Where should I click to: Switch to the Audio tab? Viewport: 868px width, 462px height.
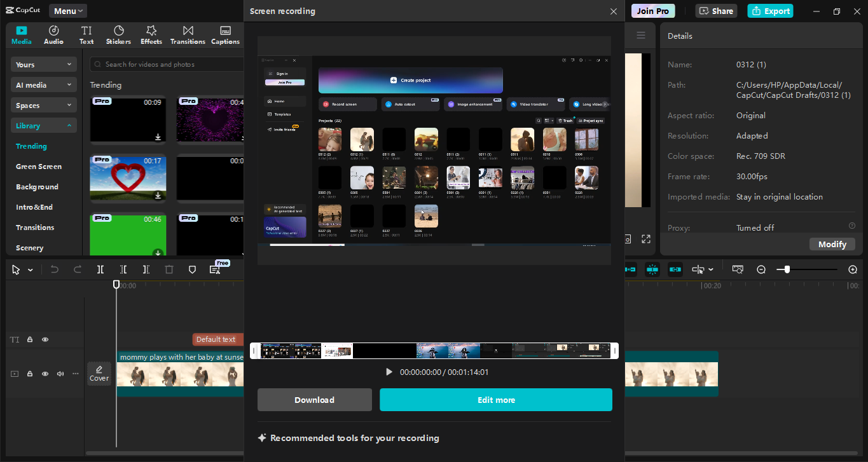click(53, 34)
